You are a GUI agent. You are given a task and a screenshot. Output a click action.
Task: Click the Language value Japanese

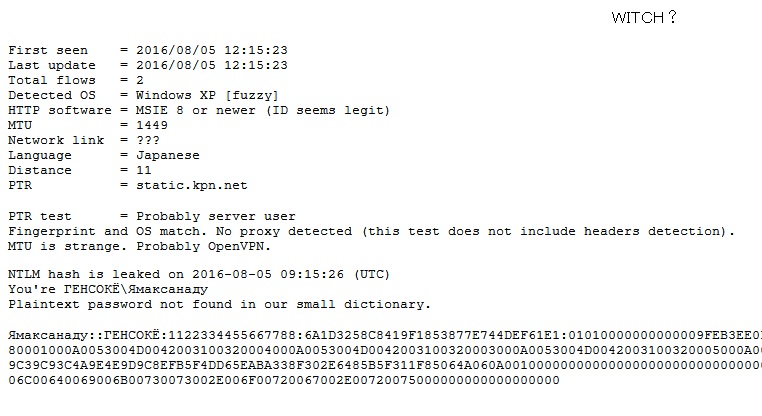pos(168,156)
